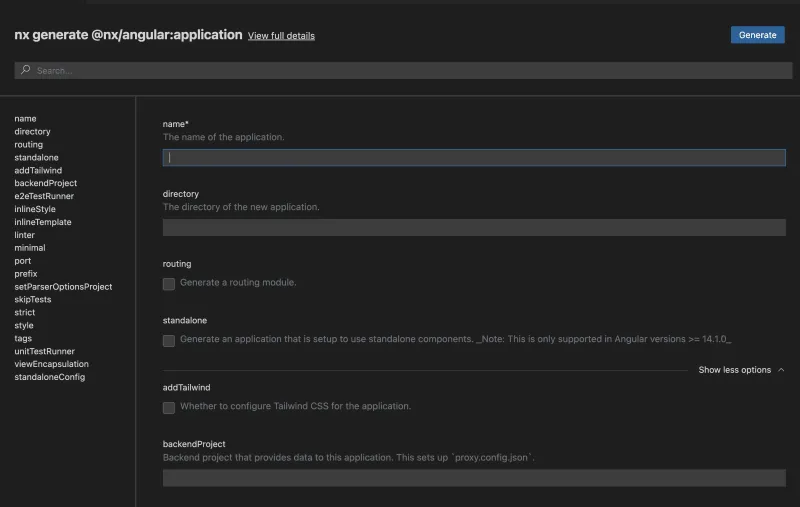Select style in the sidebar list
The height and width of the screenshot is (507, 800).
24,325
